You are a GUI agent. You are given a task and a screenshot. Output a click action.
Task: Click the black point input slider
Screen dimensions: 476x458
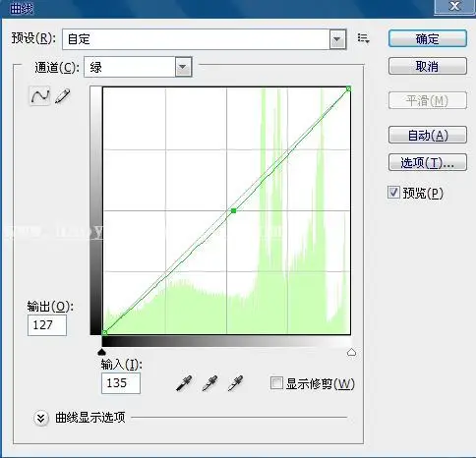click(102, 353)
